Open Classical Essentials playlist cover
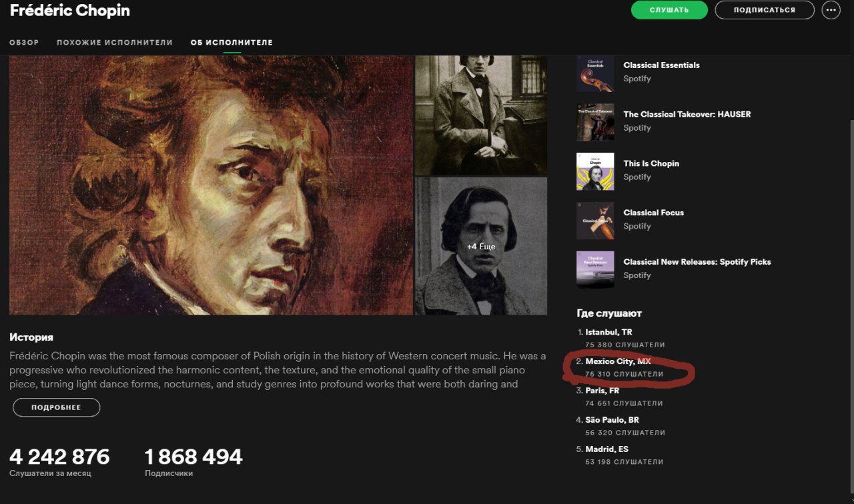The image size is (854, 504). click(x=595, y=73)
